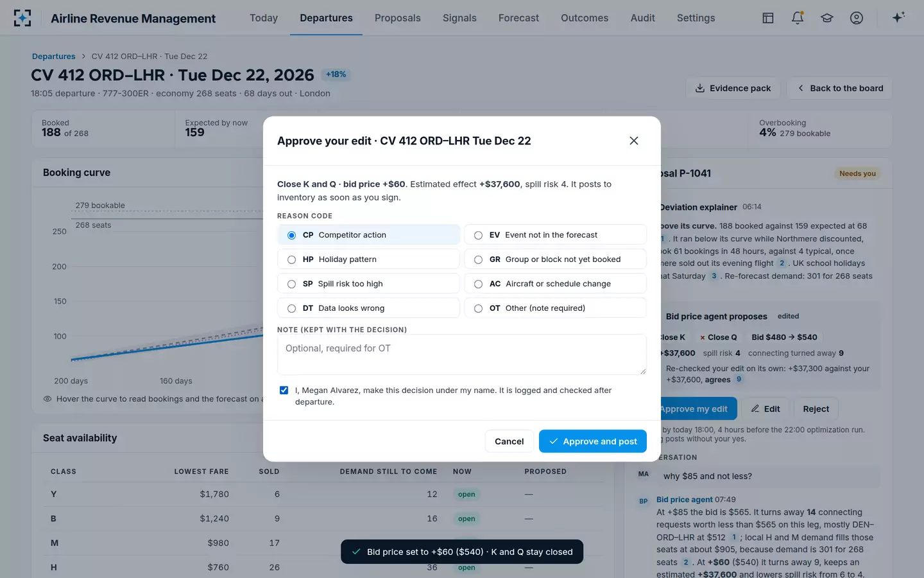This screenshot has width=924, height=578.
Task: Open the Signals tab
Action: pyautogui.click(x=459, y=18)
